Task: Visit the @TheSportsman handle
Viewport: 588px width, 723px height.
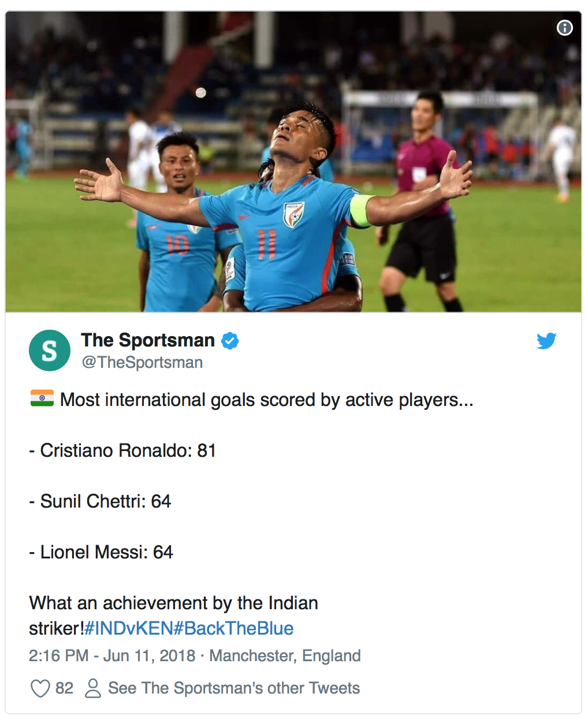Action: 142,362
